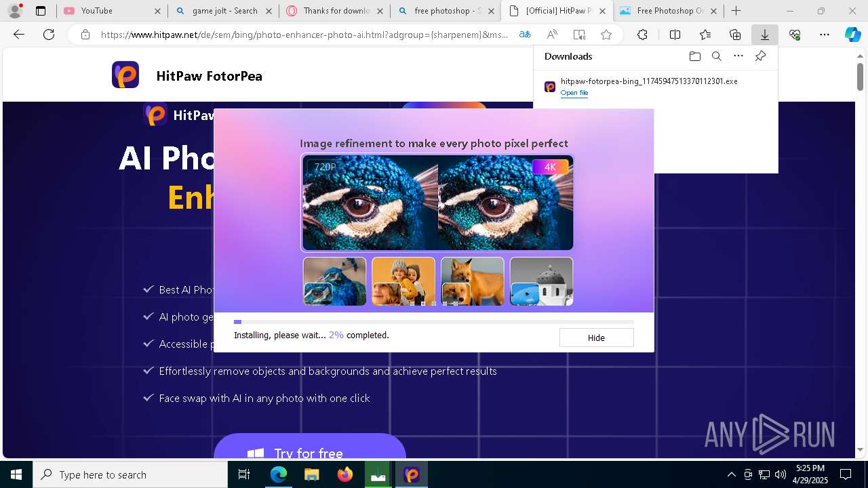Open File Explorer from the taskbar
The image size is (868, 488).
point(311,474)
